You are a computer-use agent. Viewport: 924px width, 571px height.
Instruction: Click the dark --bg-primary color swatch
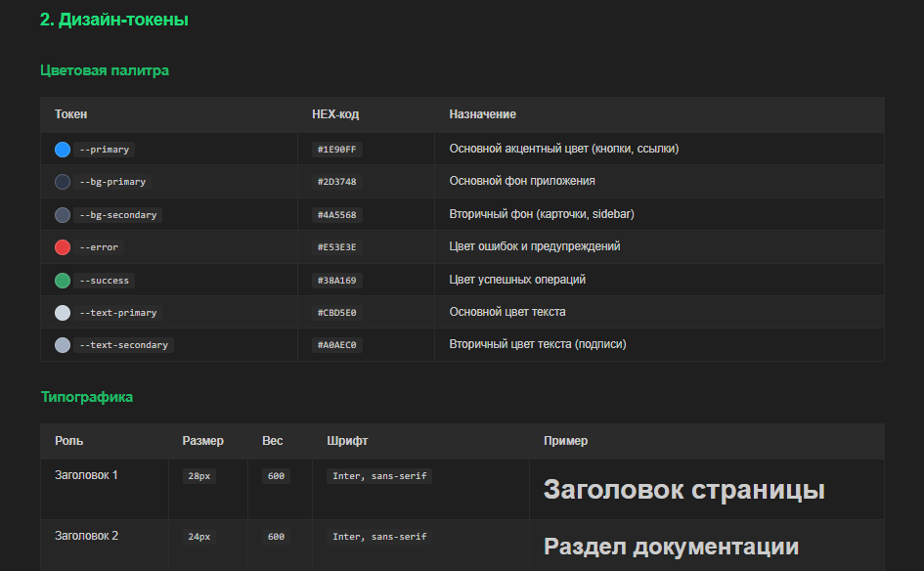[63, 182]
